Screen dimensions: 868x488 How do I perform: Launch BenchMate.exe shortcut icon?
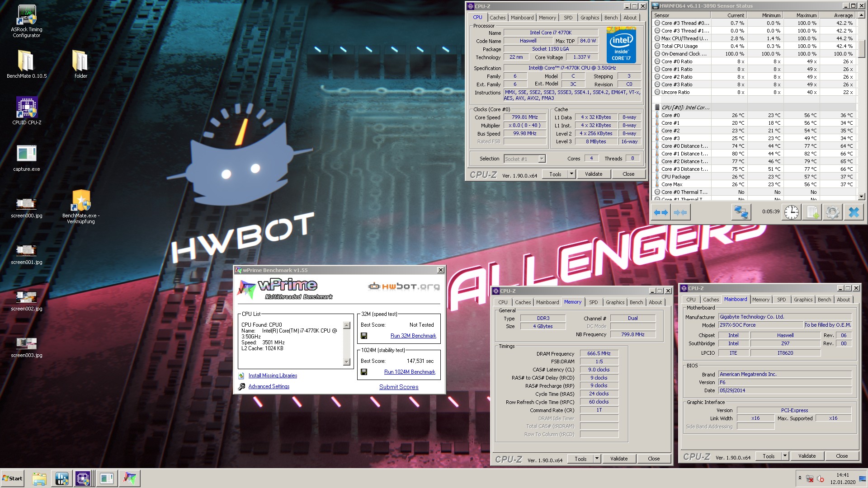[80, 206]
